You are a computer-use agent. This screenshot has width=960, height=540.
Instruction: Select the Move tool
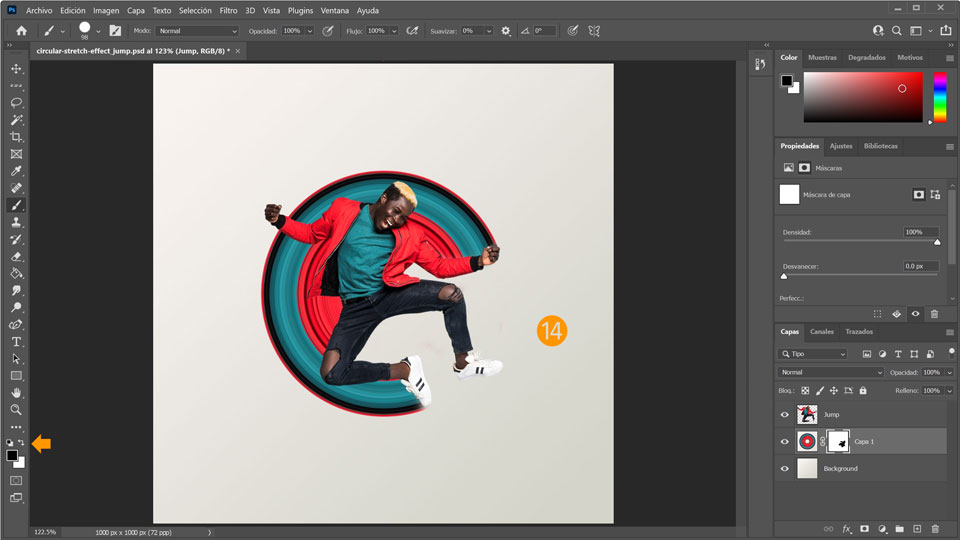click(x=16, y=69)
